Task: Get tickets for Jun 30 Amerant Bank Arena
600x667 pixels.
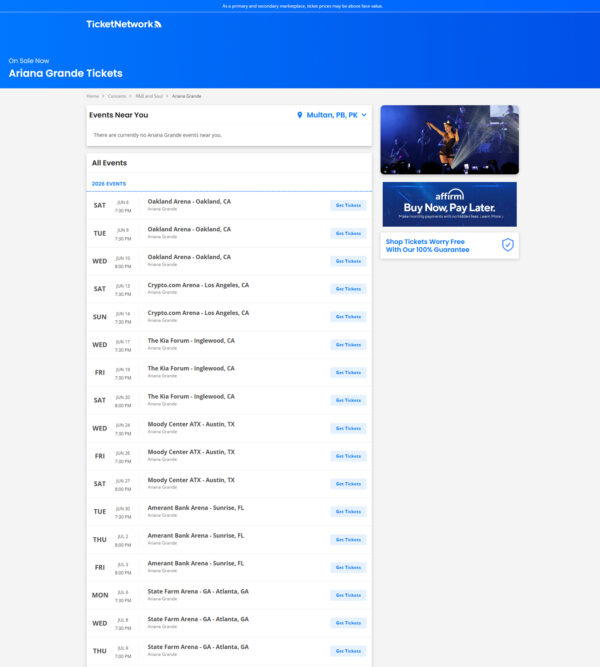Action: coord(348,511)
